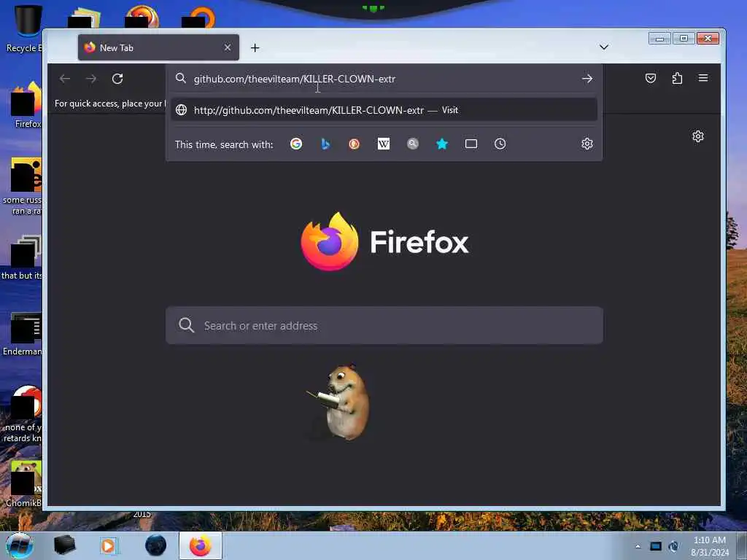Viewport: 747px width, 560px height.
Task: Visit the http://github.com/theevilteam suggestion row
Action: click(384, 110)
